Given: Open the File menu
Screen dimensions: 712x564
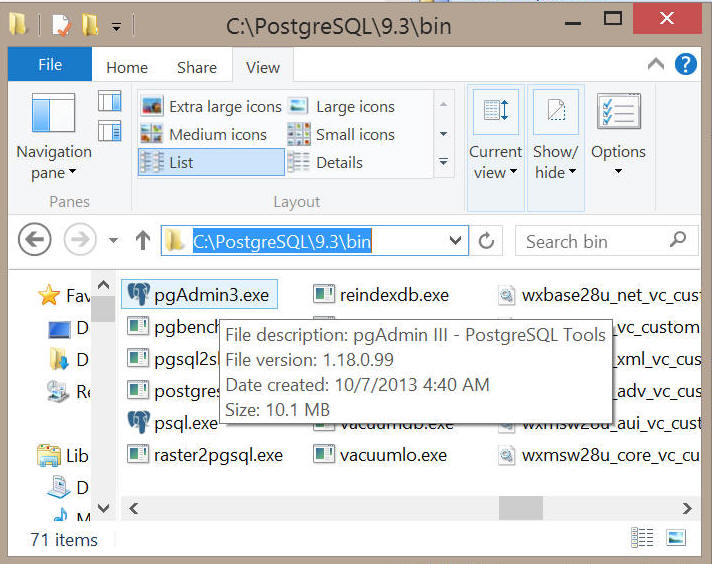Looking at the screenshot, I should click(x=50, y=64).
